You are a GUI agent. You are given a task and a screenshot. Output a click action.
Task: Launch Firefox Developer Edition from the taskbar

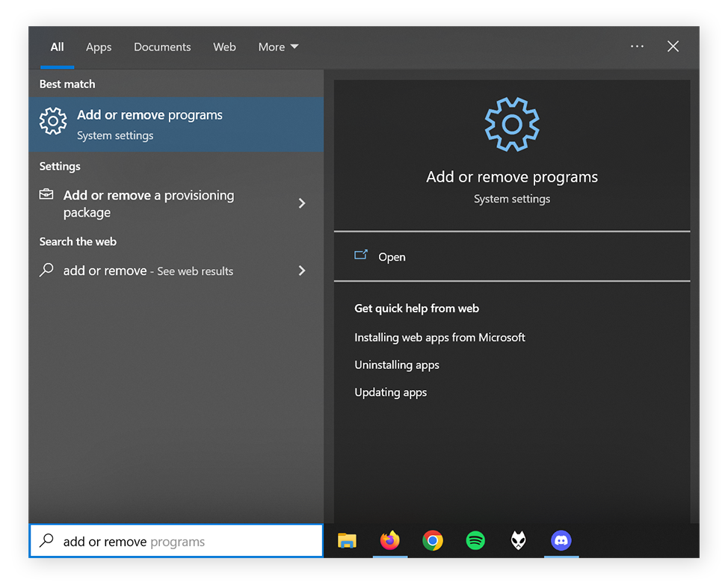[x=518, y=540]
